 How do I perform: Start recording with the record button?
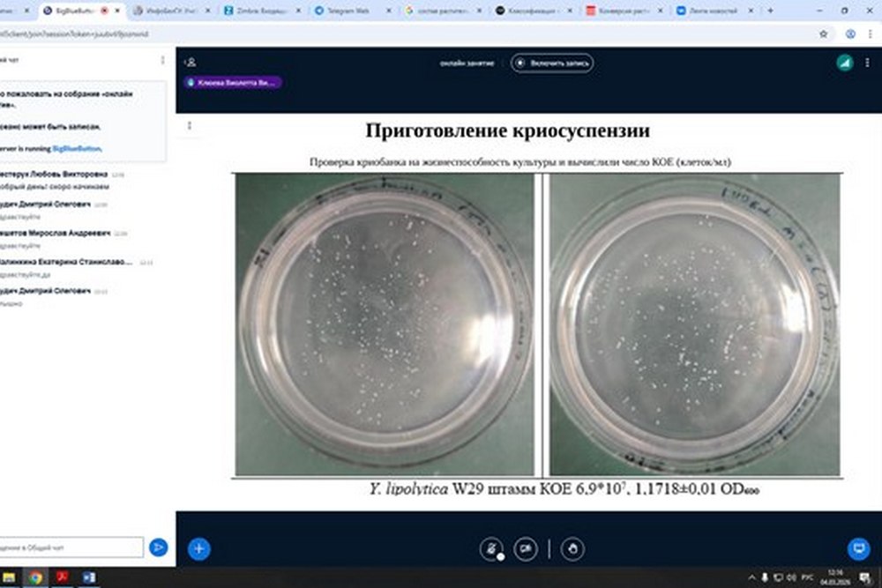pyautogui.click(x=552, y=63)
